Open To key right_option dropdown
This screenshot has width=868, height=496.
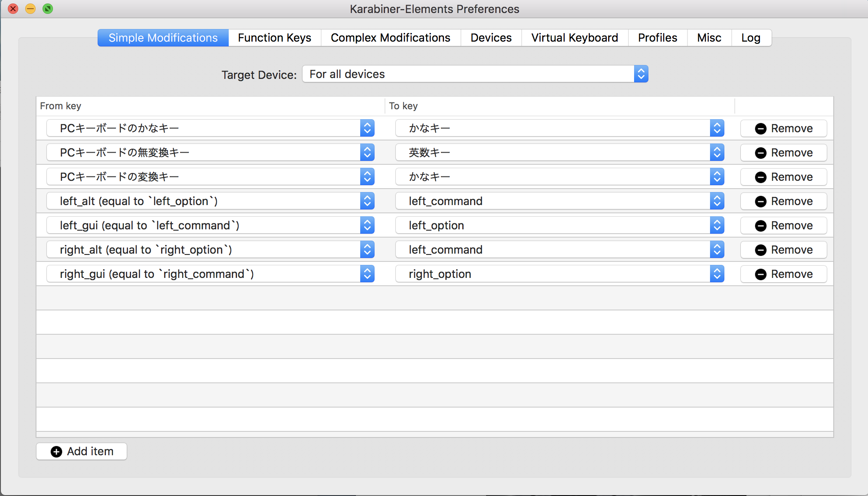click(560, 274)
